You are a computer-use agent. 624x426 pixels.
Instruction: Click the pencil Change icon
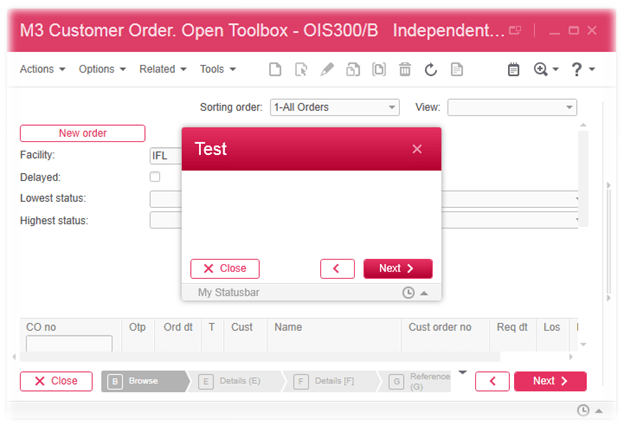327,70
